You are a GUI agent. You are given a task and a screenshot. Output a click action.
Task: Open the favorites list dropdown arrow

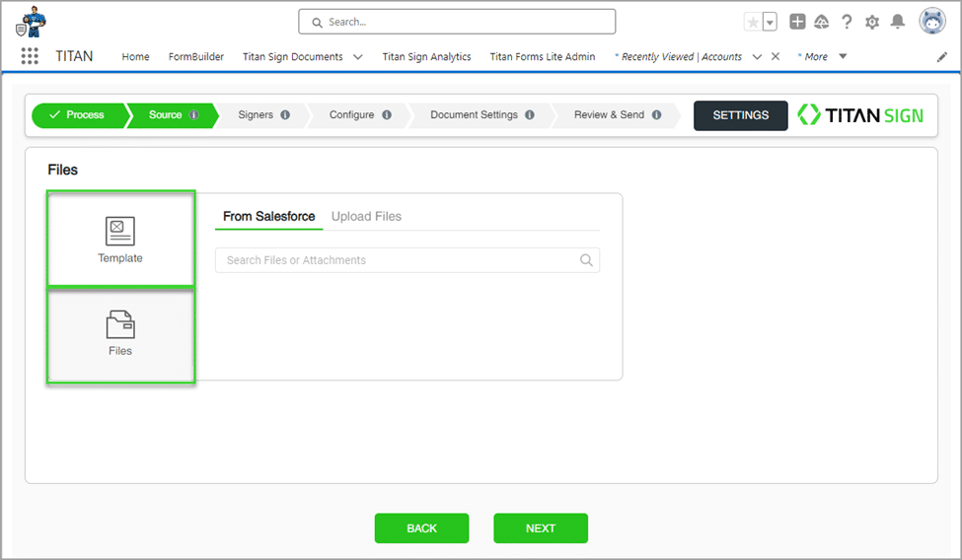click(770, 22)
